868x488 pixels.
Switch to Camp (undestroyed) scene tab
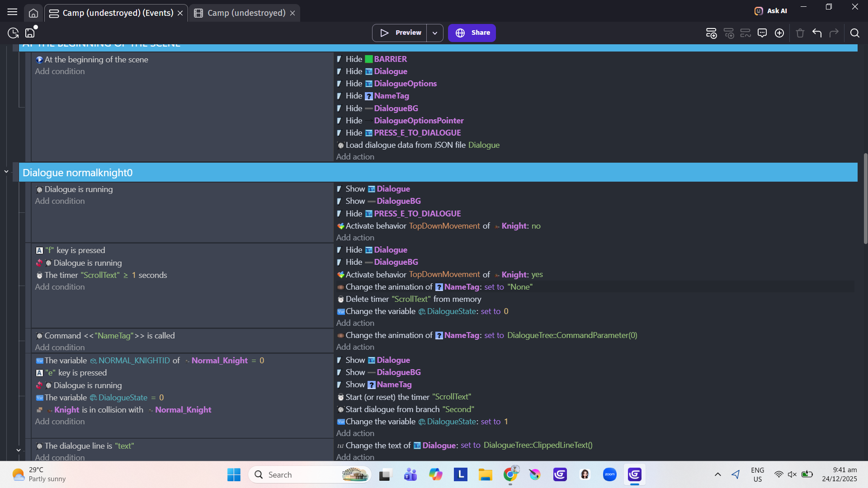[246, 13]
